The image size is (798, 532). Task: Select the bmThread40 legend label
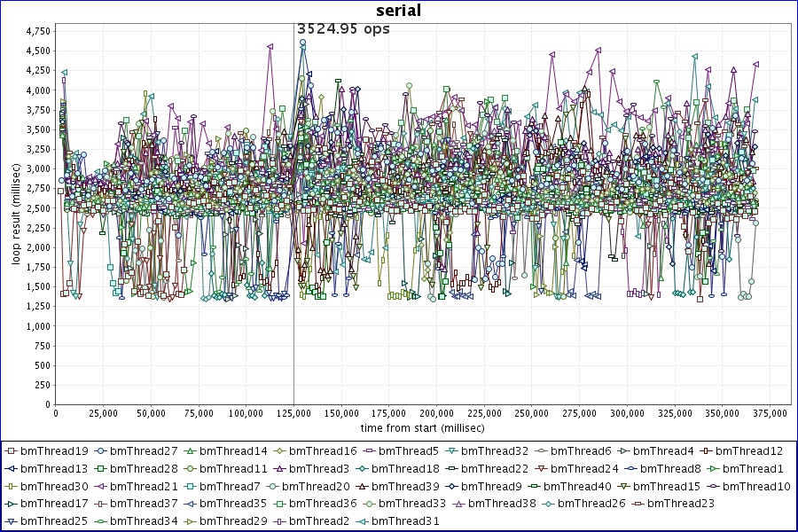tap(577, 486)
